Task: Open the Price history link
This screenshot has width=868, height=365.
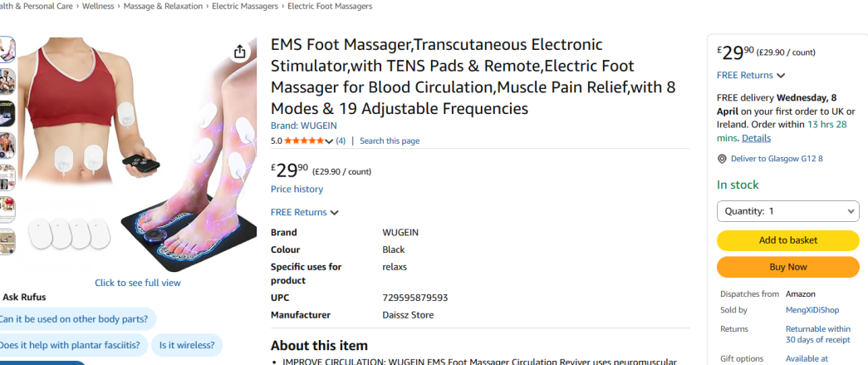Action: 297,190
